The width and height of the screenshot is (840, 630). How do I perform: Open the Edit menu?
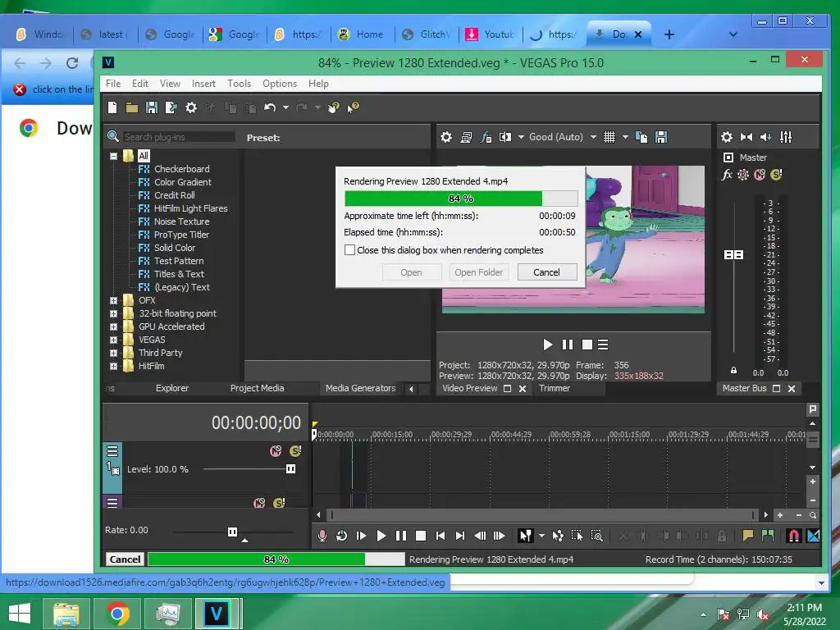[139, 84]
